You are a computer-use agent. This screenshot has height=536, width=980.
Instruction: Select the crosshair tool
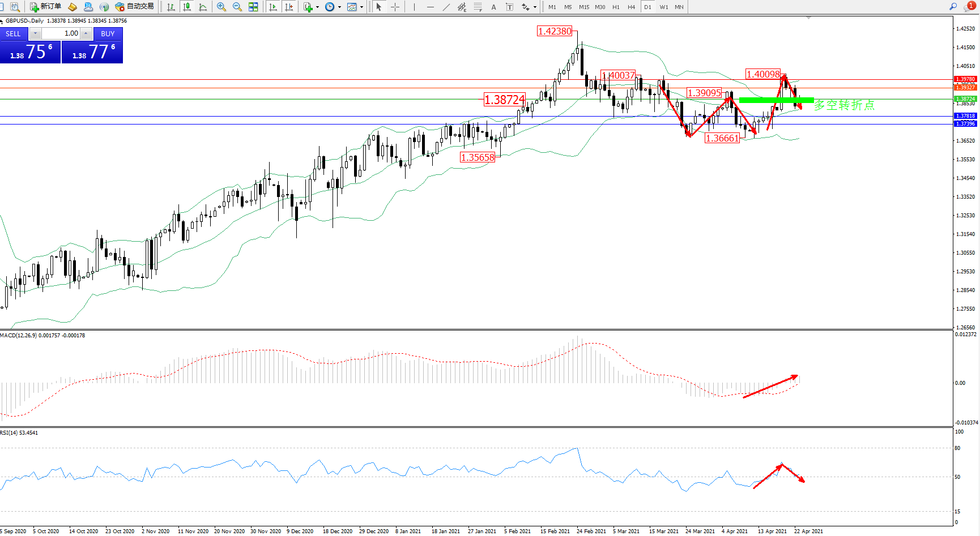(395, 7)
